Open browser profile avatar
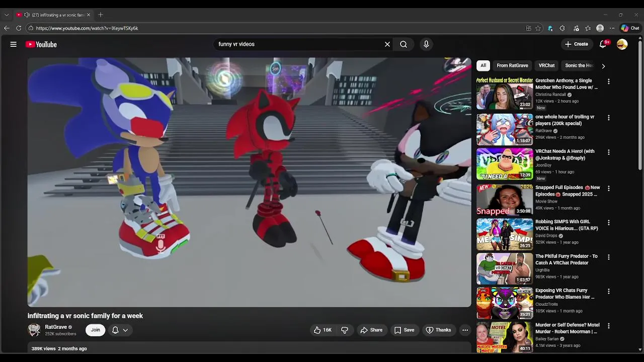Viewport: 644px width, 362px height. [600, 28]
